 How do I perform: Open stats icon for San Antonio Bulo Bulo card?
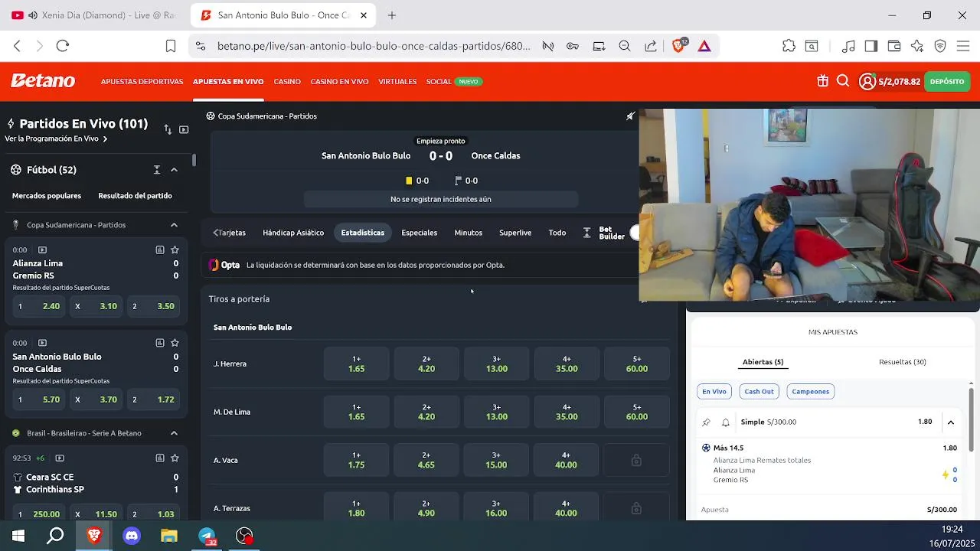coord(160,343)
